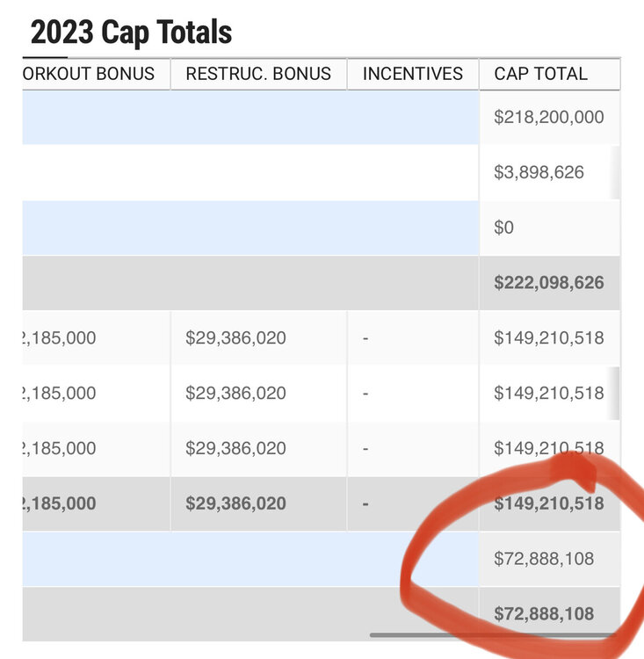Click the bold $222,098,626 total cell
Viewport: 644px width, 659px height.
(x=549, y=283)
